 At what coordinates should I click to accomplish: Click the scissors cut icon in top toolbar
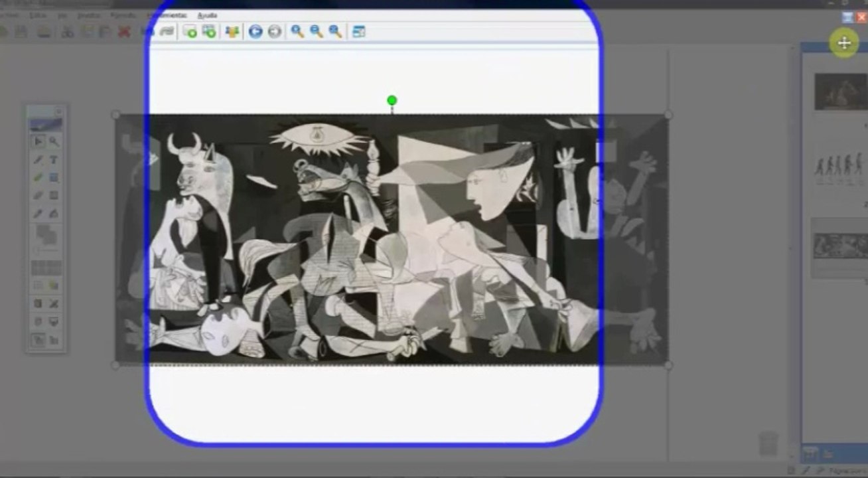tap(67, 31)
